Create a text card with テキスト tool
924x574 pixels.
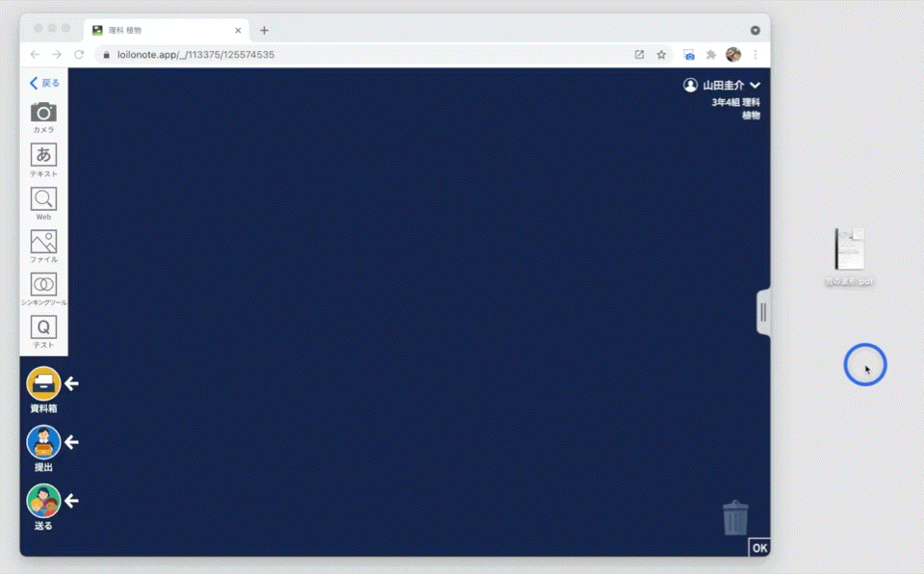(x=43, y=160)
